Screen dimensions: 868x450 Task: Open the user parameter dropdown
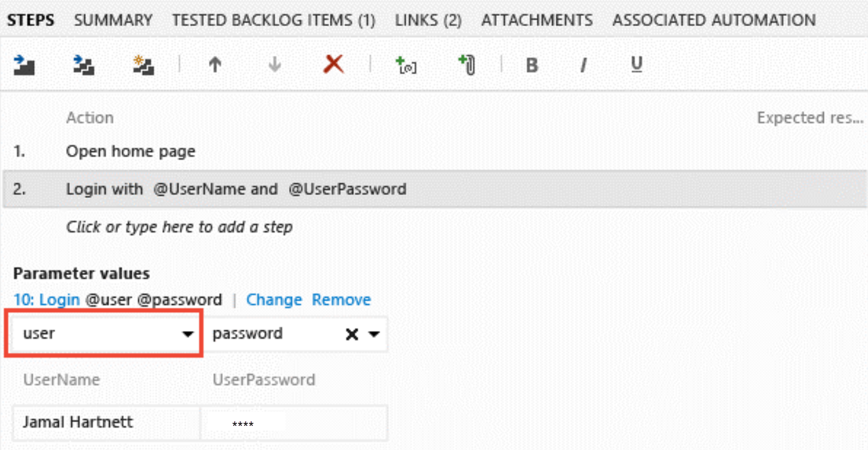(187, 333)
